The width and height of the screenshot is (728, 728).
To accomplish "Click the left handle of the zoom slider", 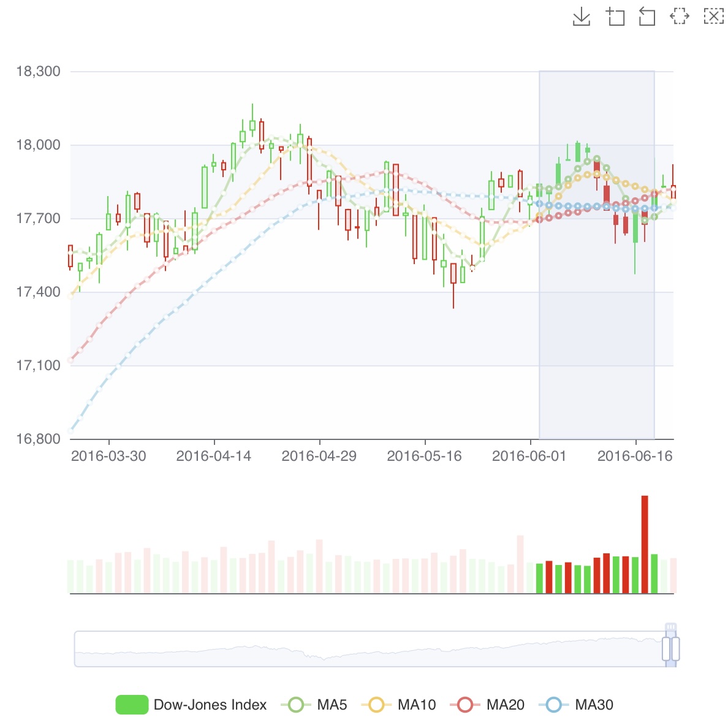I will [666, 648].
